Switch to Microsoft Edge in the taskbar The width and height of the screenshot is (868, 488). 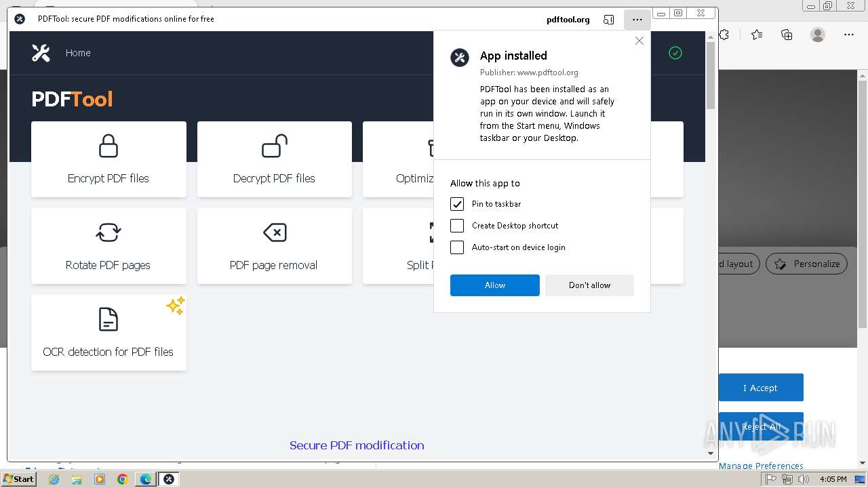point(146,479)
